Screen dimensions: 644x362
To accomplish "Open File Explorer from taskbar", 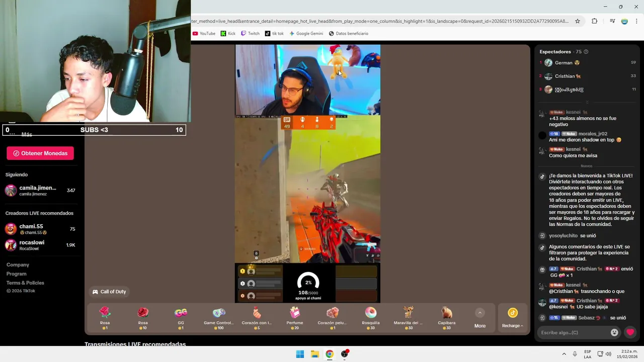I will [314, 354].
